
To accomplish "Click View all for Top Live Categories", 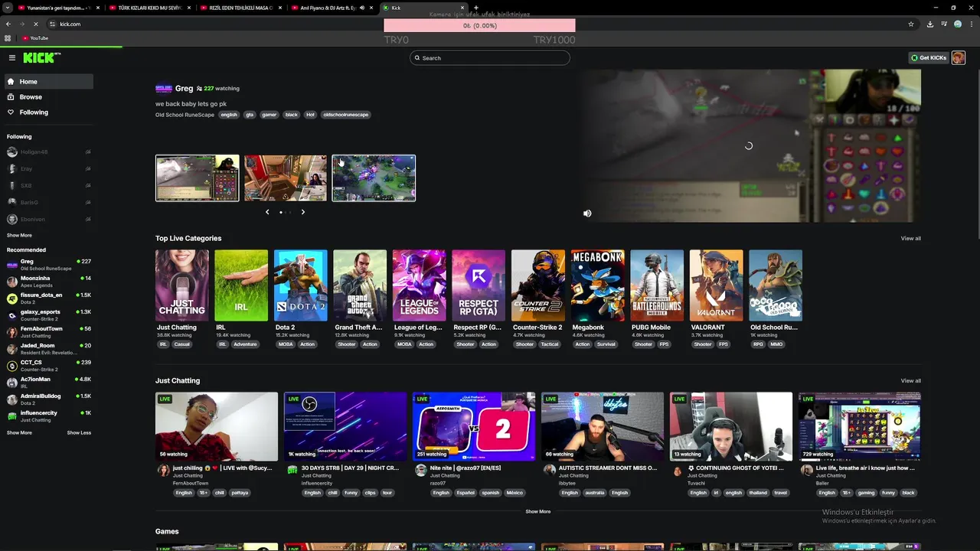I will point(911,239).
